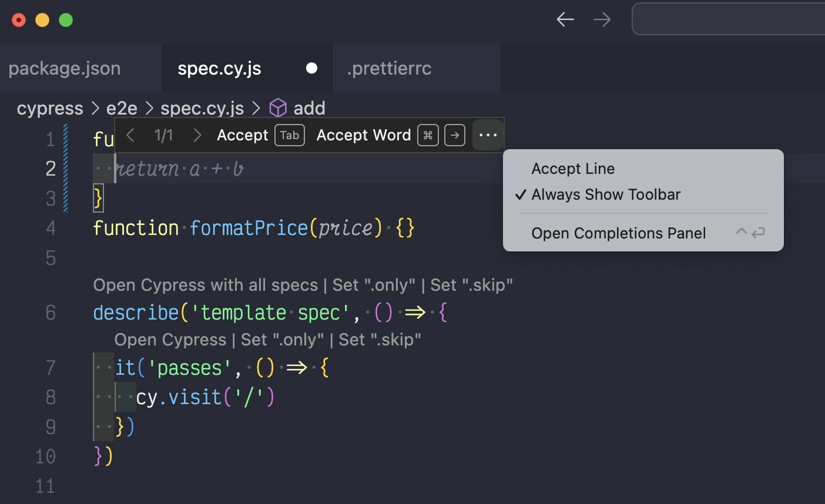Show next inline suggestion
825x504 pixels.
(197, 135)
